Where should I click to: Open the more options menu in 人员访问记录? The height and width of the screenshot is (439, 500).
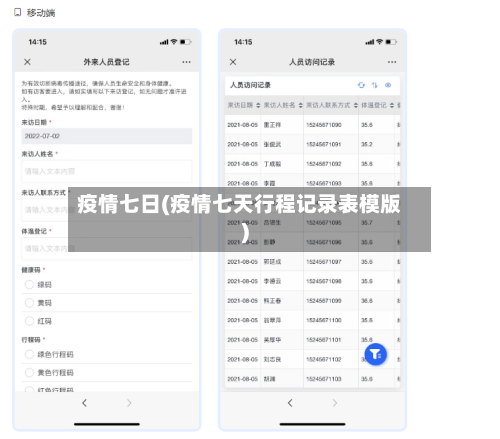click(x=392, y=62)
